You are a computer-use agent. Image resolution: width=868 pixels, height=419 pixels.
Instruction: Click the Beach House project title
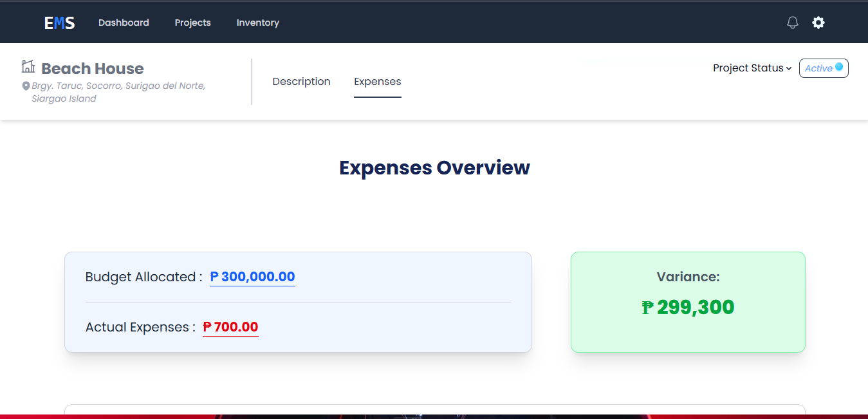(x=93, y=69)
